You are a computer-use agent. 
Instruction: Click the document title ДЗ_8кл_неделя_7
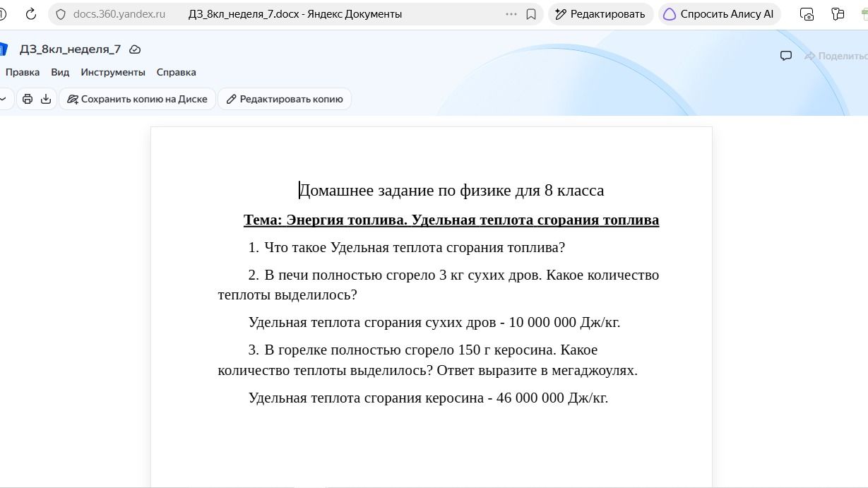pyautogui.click(x=70, y=49)
